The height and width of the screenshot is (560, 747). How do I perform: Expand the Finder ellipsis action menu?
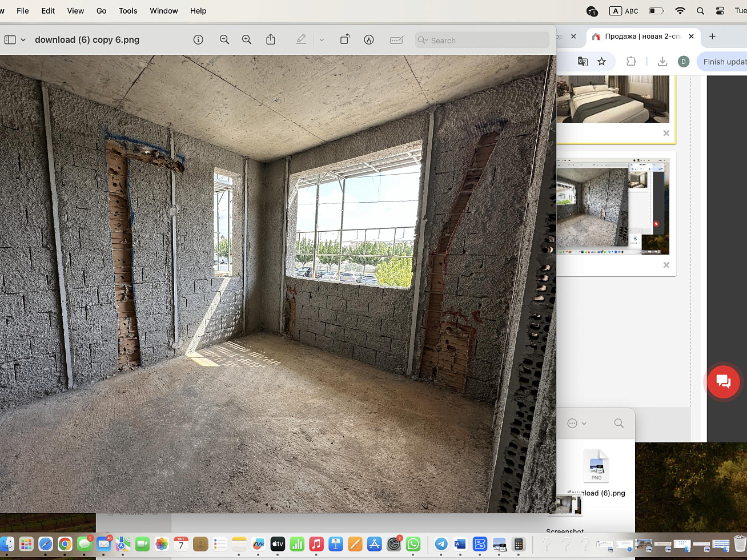[576, 424]
